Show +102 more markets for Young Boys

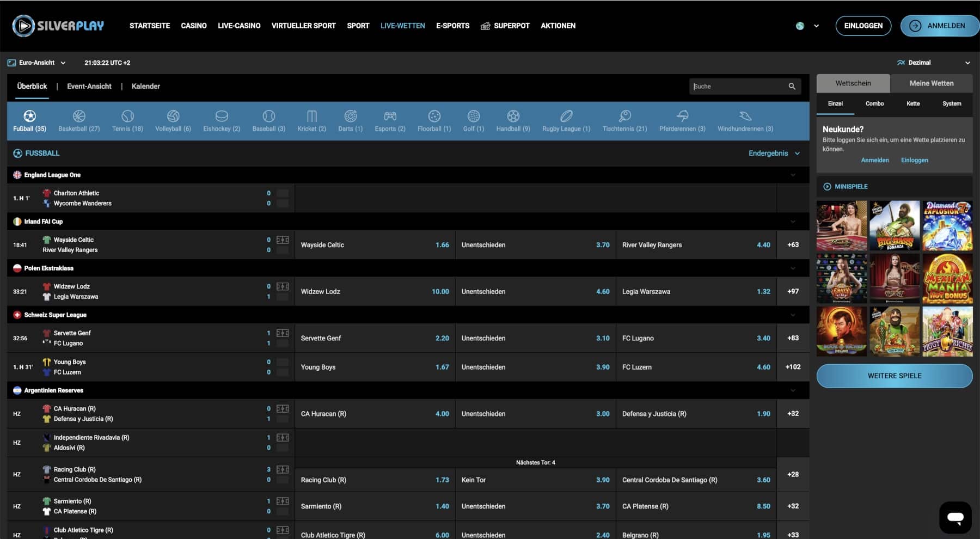click(x=793, y=367)
